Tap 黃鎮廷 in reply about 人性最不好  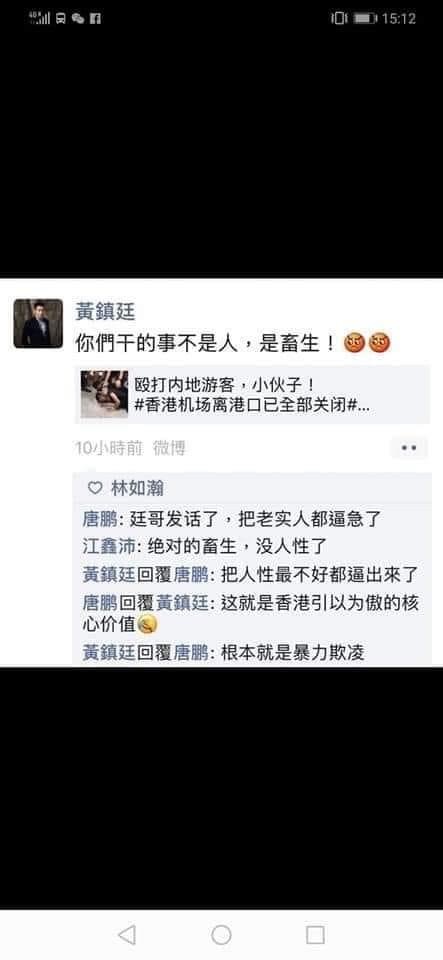[x=108, y=574]
